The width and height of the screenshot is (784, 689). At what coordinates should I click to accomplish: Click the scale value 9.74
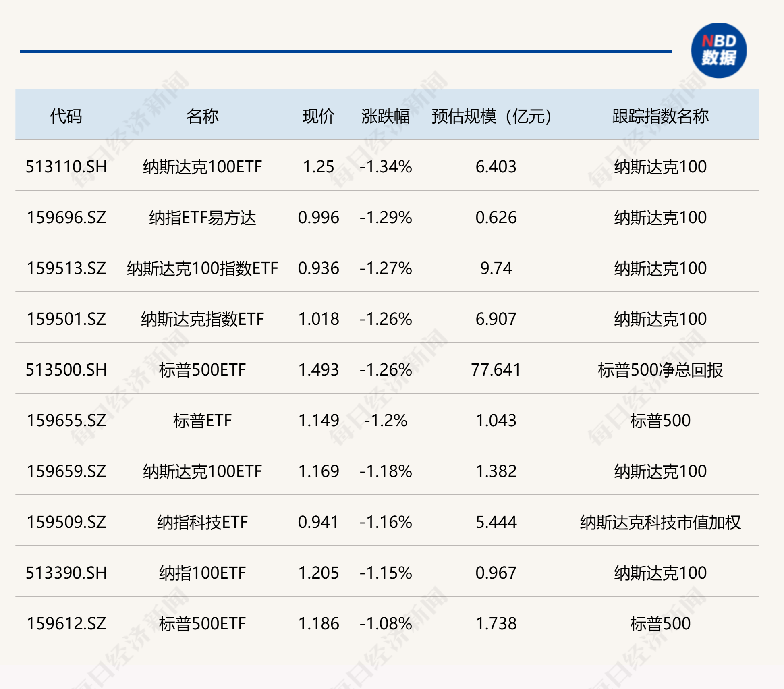tap(496, 268)
